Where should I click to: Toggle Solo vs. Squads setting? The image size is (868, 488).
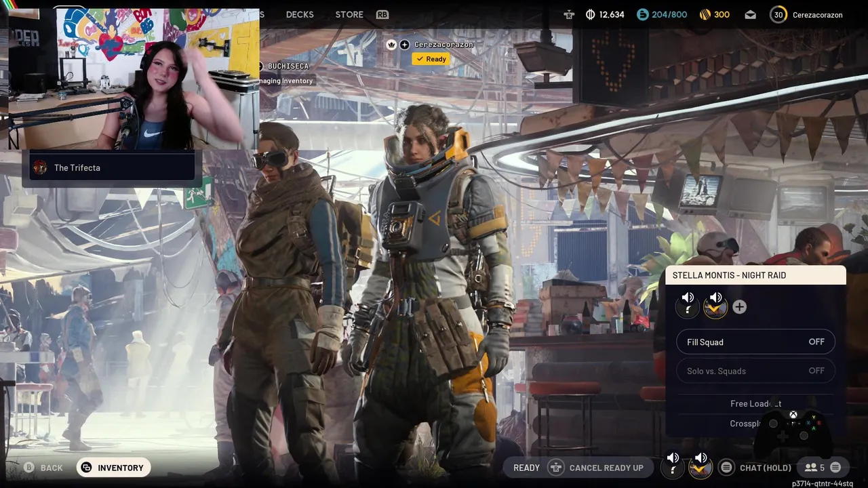click(755, 371)
